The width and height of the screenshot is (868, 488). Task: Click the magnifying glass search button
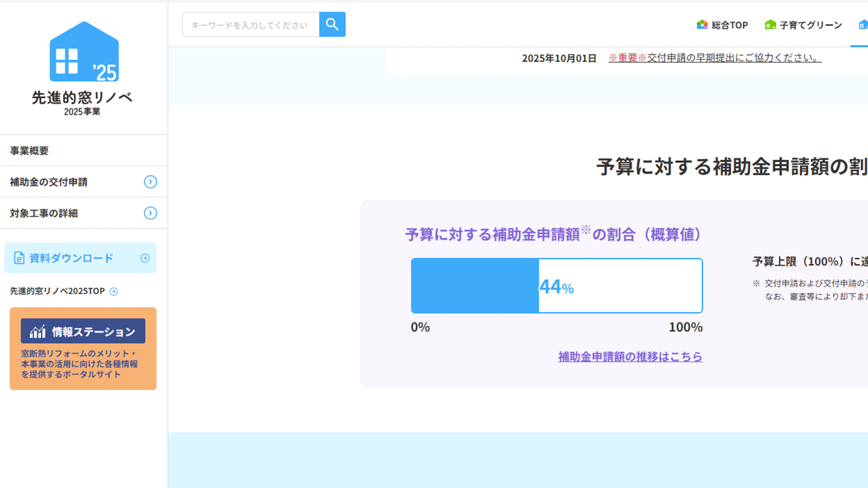coord(332,25)
